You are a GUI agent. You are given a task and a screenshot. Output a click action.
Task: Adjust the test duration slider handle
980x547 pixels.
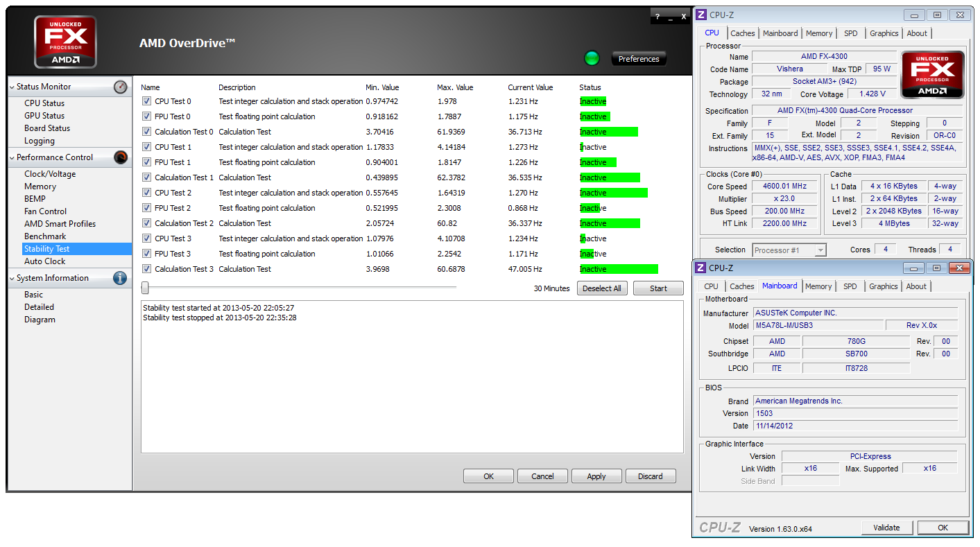145,287
